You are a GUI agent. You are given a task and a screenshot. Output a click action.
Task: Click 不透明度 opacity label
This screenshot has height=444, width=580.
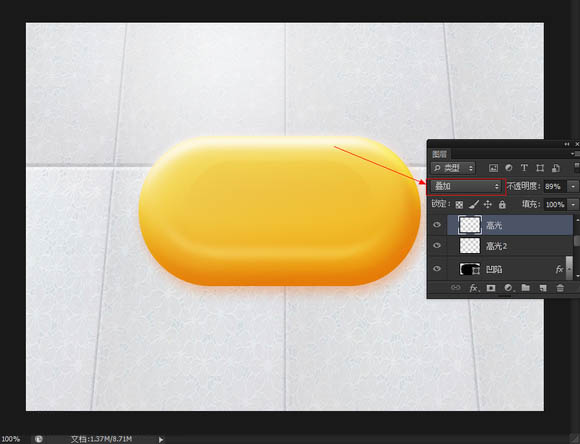pyautogui.click(x=523, y=186)
